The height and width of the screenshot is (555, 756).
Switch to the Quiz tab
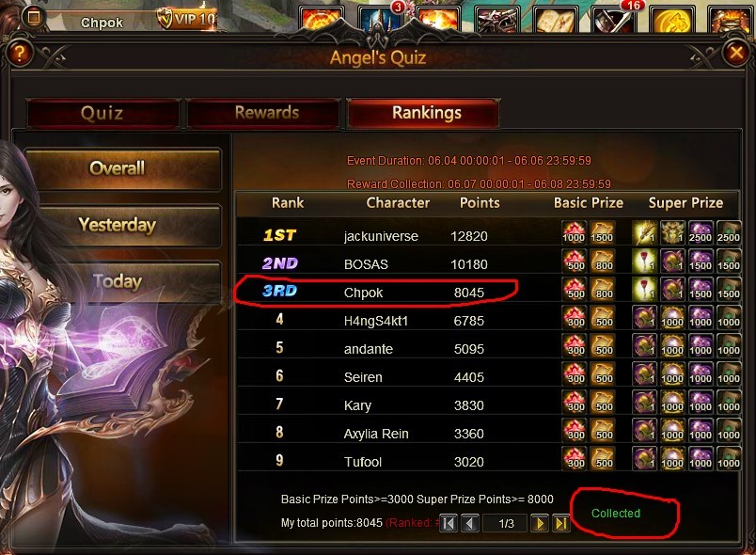pyautogui.click(x=102, y=113)
